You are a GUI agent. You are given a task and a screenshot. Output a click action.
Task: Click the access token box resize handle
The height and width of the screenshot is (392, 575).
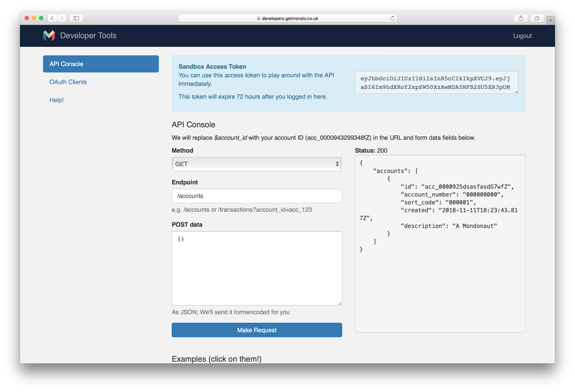coord(516,92)
